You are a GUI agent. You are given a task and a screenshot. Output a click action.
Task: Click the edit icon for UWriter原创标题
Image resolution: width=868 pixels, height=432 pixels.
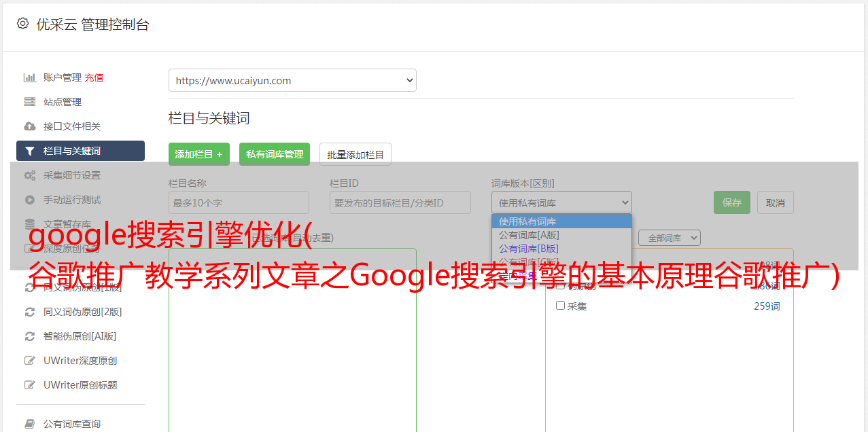click(x=29, y=385)
